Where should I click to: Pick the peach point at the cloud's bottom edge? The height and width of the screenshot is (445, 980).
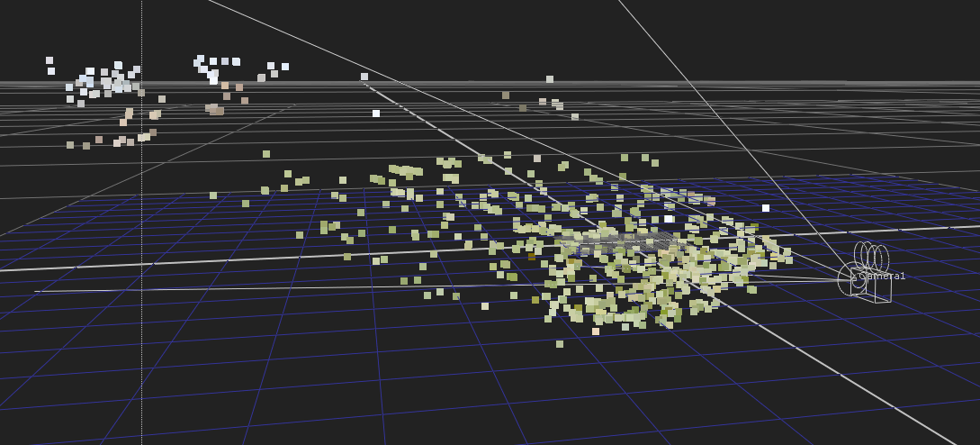596,331
